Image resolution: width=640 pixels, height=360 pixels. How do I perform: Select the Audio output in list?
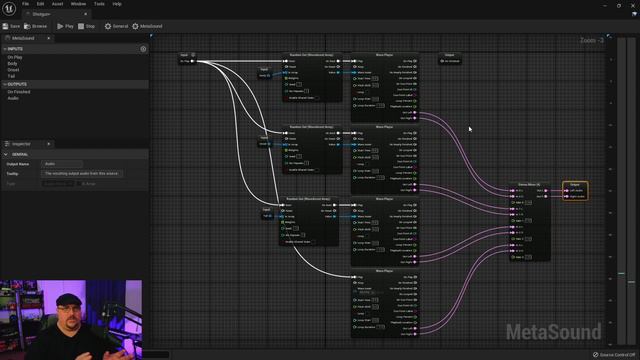pyautogui.click(x=13, y=98)
